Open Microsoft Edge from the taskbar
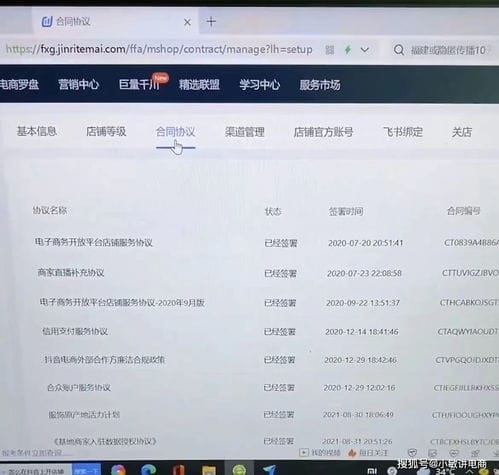 (148, 470)
